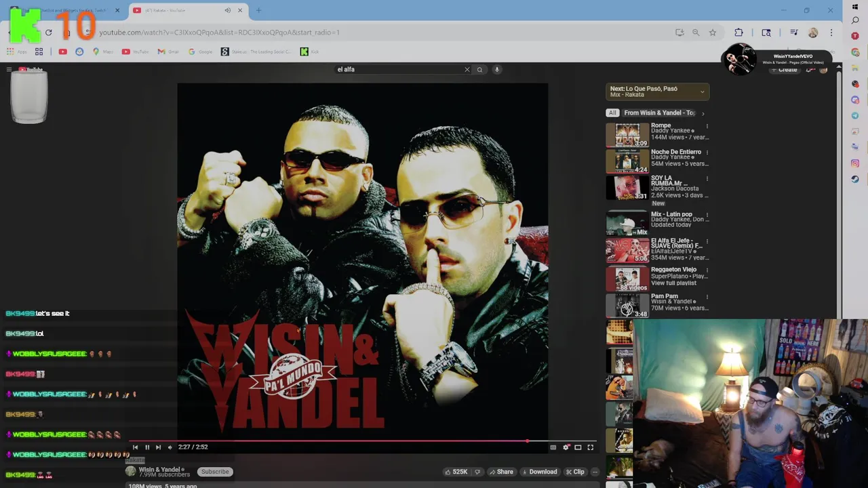Switch to theater mode view
Viewport: 868px width, 488px height.
[578, 447]
